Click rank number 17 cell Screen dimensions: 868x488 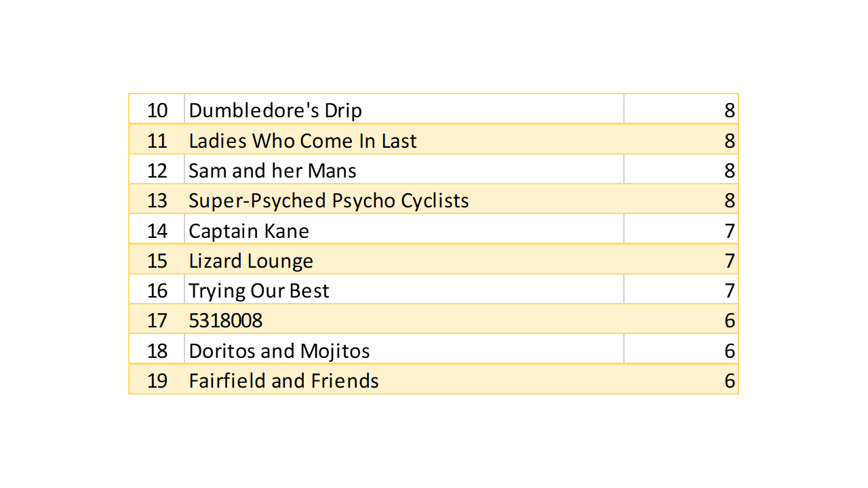coord(157,321)
